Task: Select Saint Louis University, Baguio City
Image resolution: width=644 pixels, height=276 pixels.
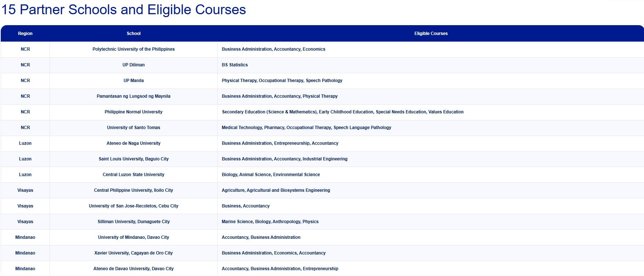Action: click(x=133, y=159)
